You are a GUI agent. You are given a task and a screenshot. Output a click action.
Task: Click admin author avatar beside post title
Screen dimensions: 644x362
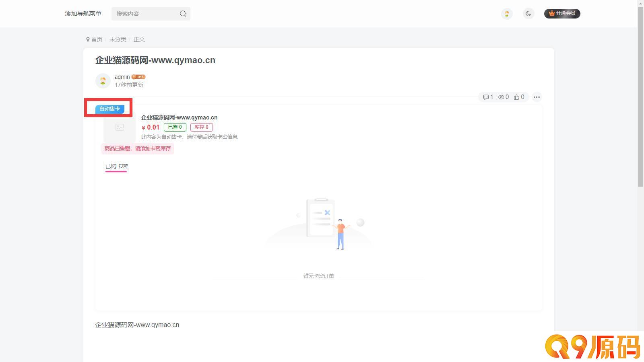click(x=103, y=81)
